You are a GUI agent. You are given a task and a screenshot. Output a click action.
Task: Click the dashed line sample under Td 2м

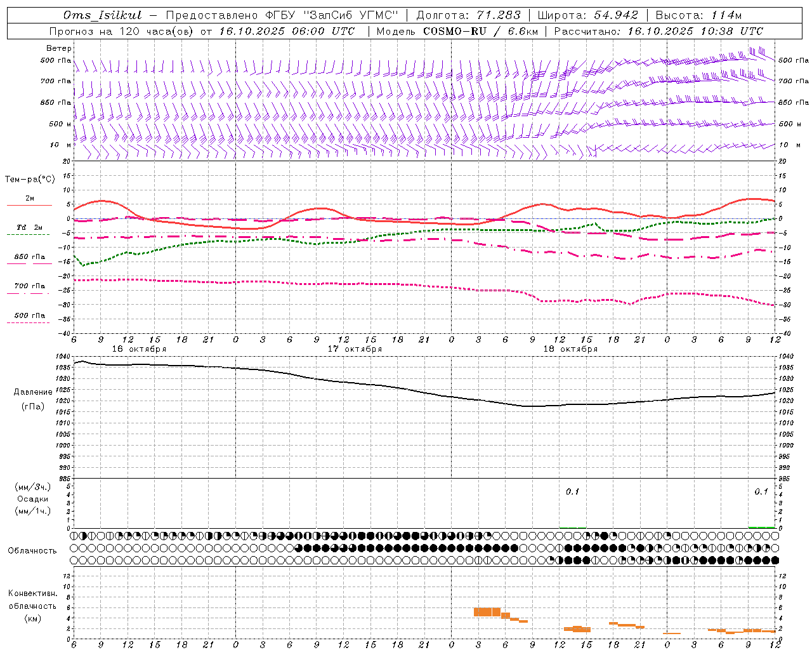click(28, 235)
